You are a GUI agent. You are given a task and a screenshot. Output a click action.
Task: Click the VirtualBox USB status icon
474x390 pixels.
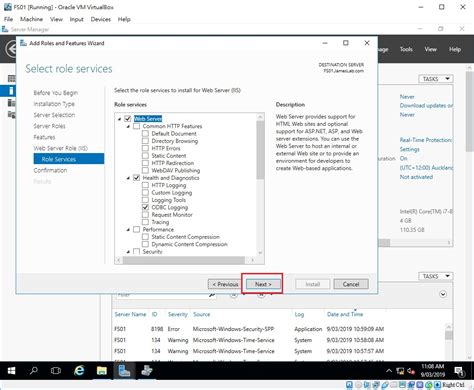[385, 385]
